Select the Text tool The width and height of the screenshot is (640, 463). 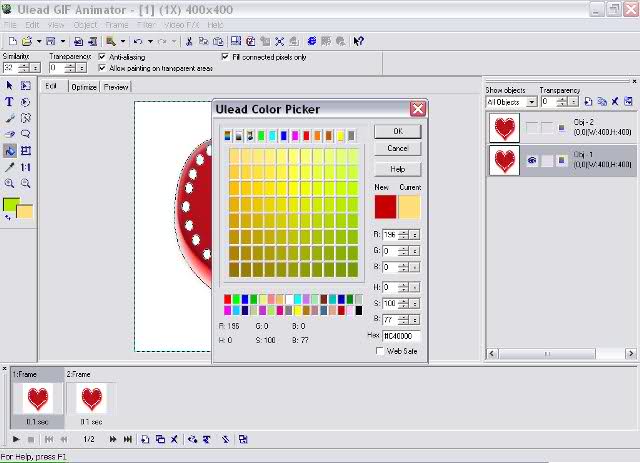(9, 102)
